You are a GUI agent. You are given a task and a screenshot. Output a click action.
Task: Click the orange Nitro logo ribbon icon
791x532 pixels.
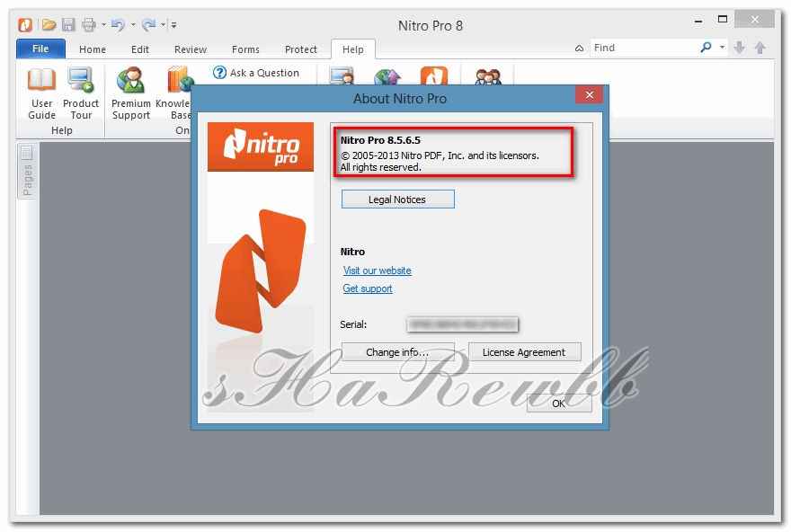[434, 75]
